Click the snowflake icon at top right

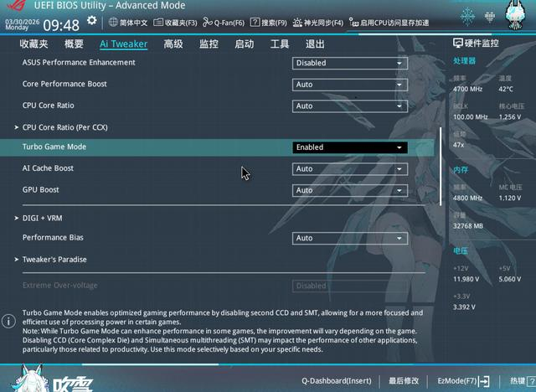(x=467, y=16)
